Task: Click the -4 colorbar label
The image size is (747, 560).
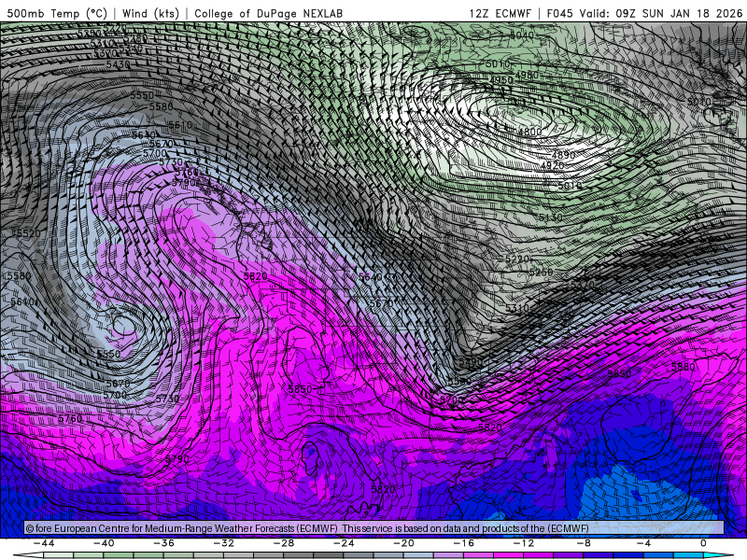Action: click(x=643, y=543)
